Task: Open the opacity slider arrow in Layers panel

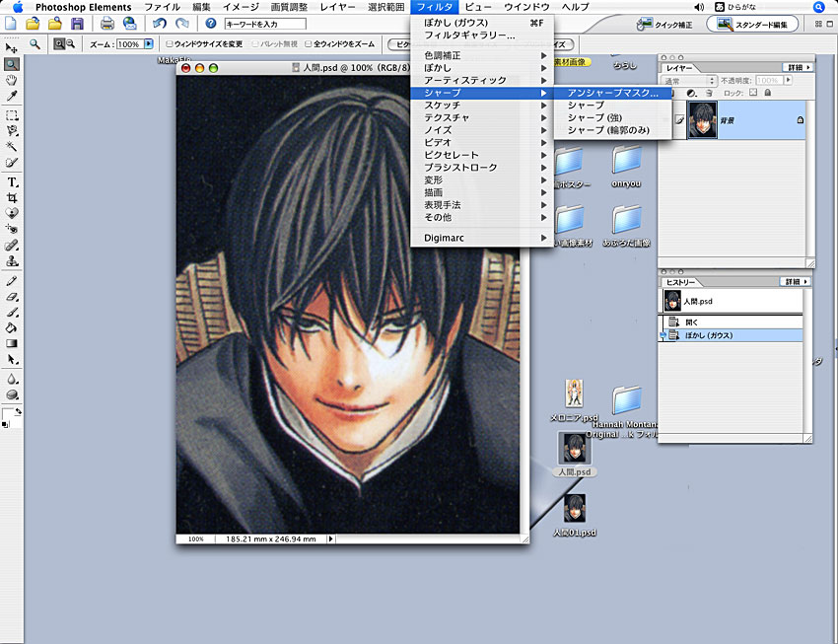Action: (x=789, y=80)
